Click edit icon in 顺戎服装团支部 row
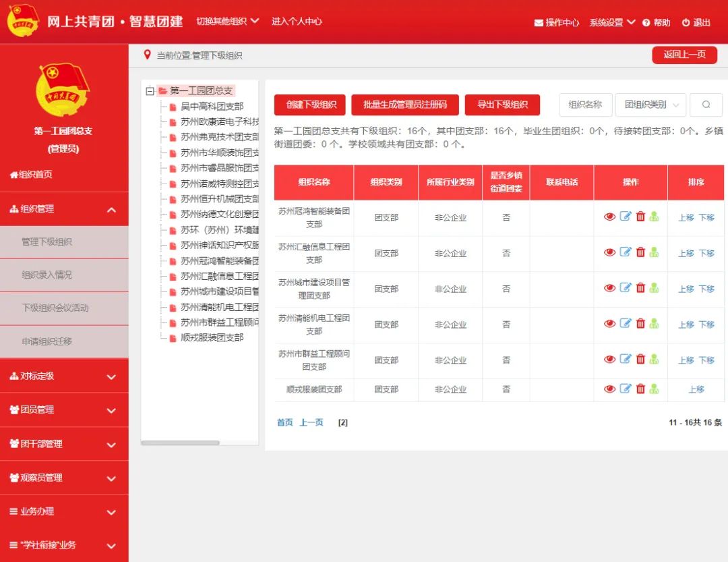Screen dimensions: 728x562 (626, 389)
